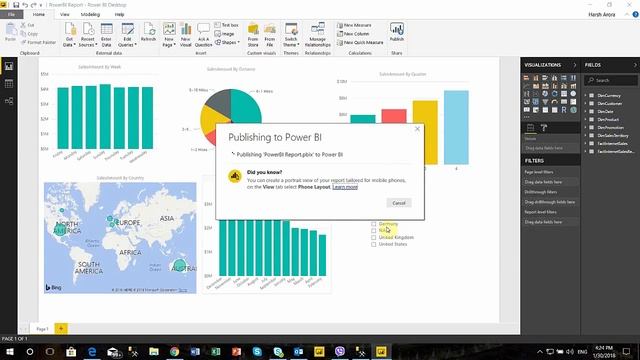Import custom visual From File
The image size is (640, 360).
point(270,35)
